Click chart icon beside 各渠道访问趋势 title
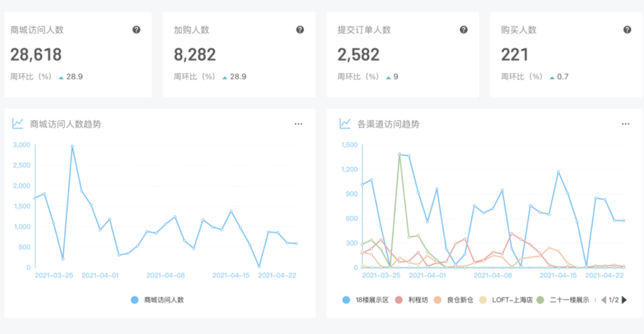The height and width of the screenshot is (334, 644). click(x=345, y=124)
